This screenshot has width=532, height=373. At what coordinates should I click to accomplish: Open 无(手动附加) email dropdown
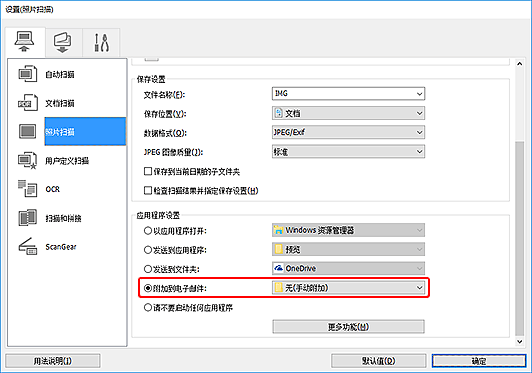pos(348,288)
